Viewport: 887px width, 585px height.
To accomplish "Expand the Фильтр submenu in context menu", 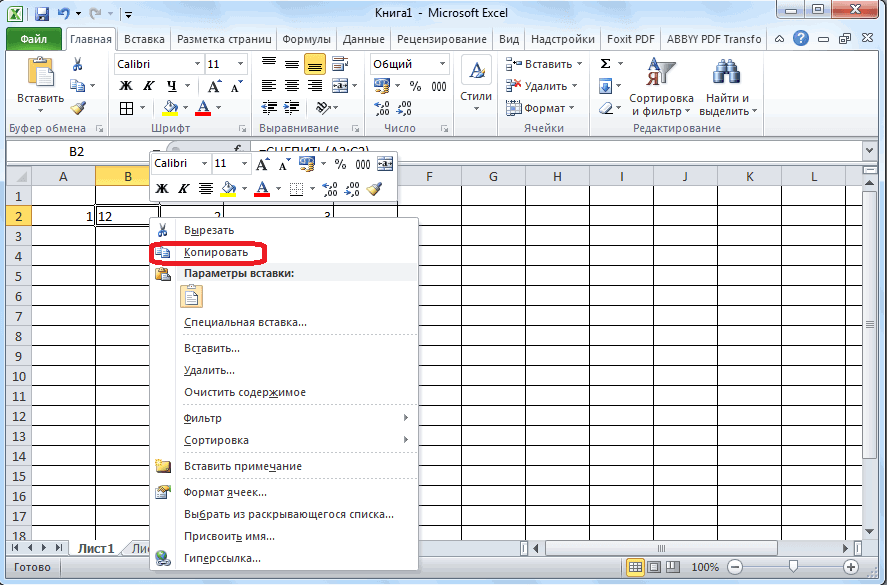I will [x=295, y=418].
